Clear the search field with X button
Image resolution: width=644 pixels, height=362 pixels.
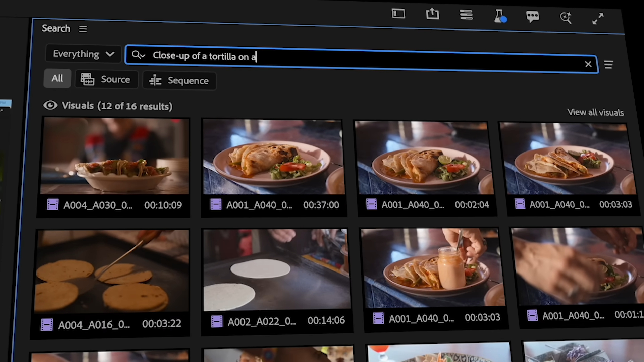(x=588, y=64)
